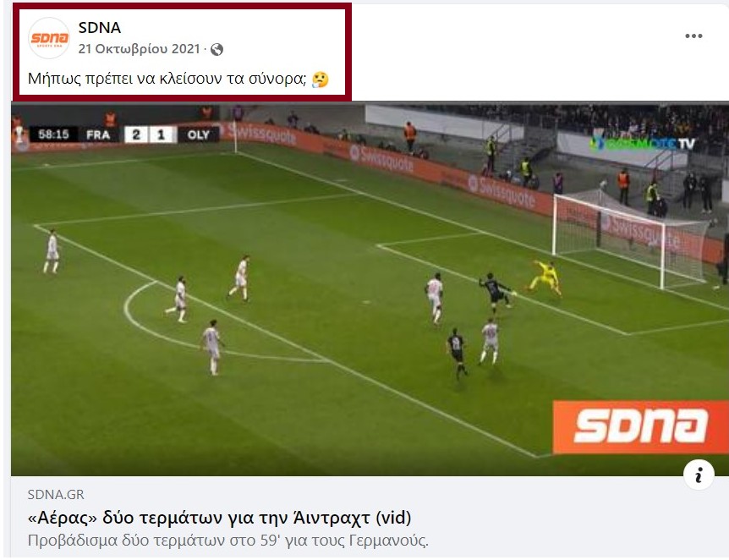Click the Cosmote TV logo overlay
The image size is (729, 560).
click(644, 144)
